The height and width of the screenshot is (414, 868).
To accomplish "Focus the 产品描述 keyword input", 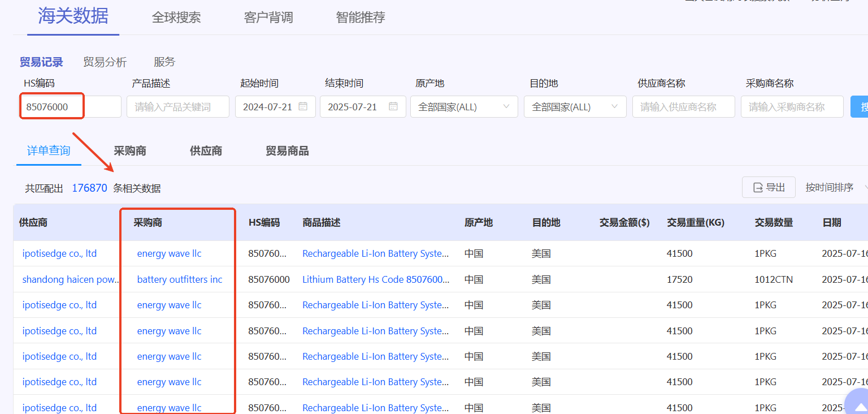I will tap(177, 107).
